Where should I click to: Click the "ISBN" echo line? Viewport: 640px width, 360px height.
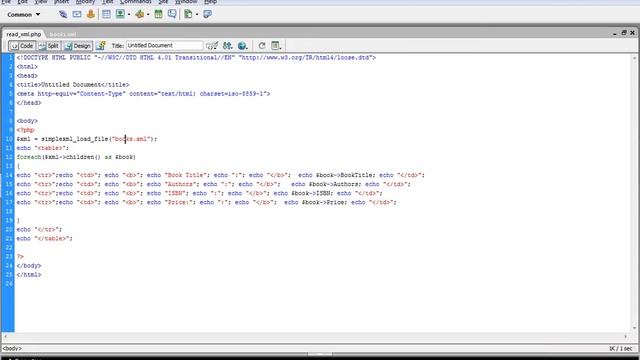tap(200, 193)
